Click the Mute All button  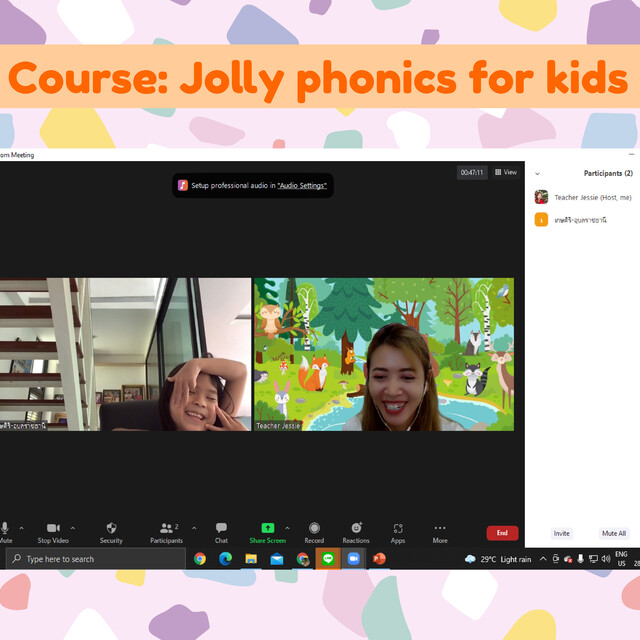pyautogui.click(x=614, y=533)
